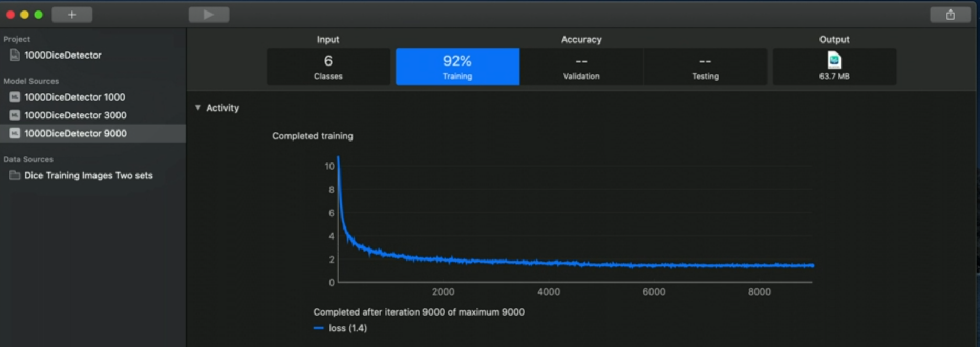Click the green full-screen window button

pos(38,15)
